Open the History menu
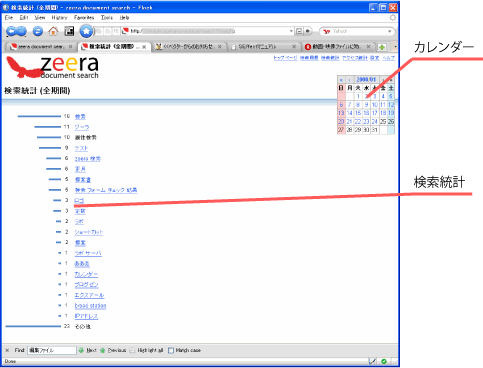 point(59,18)
